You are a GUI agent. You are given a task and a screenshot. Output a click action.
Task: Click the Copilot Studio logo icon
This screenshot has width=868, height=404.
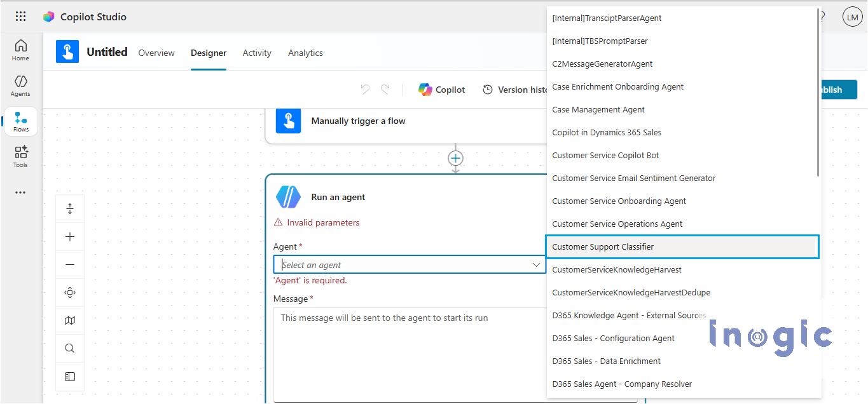(49, 17)
